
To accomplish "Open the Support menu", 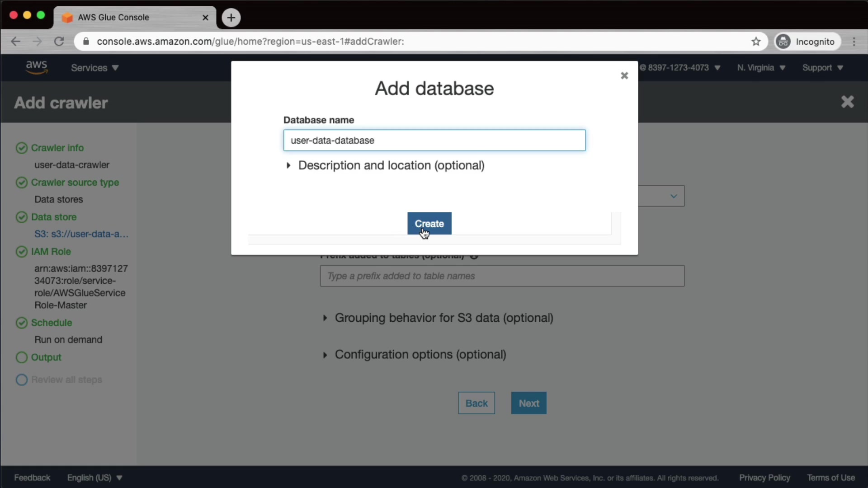I will click(822, 68).
